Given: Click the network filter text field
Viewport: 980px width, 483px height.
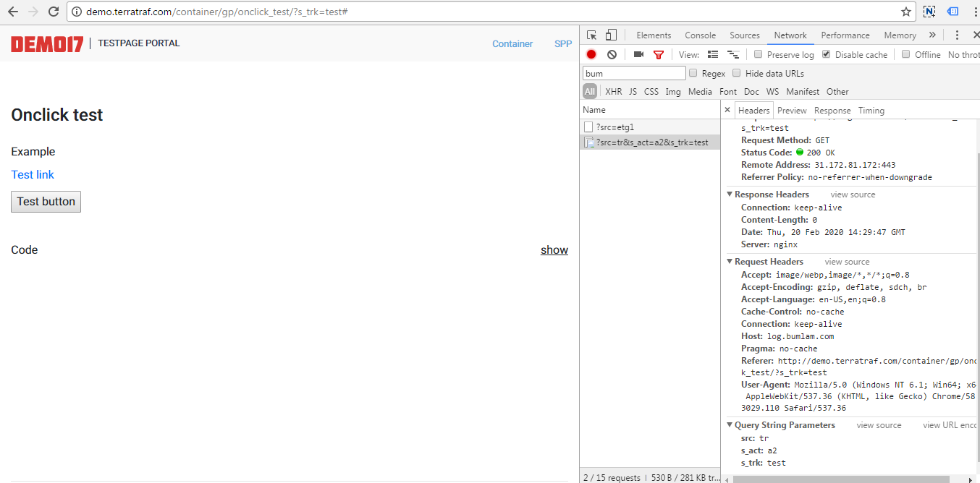Looking at the screenshot, I should click(634, 73).
